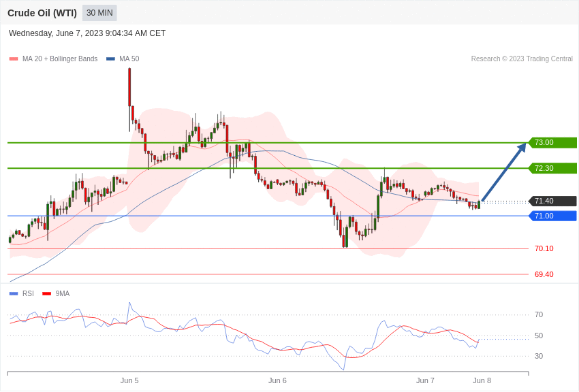Click the 70.10 red support label
This screenshot has height=392, width=579.
tap(544, 248)
